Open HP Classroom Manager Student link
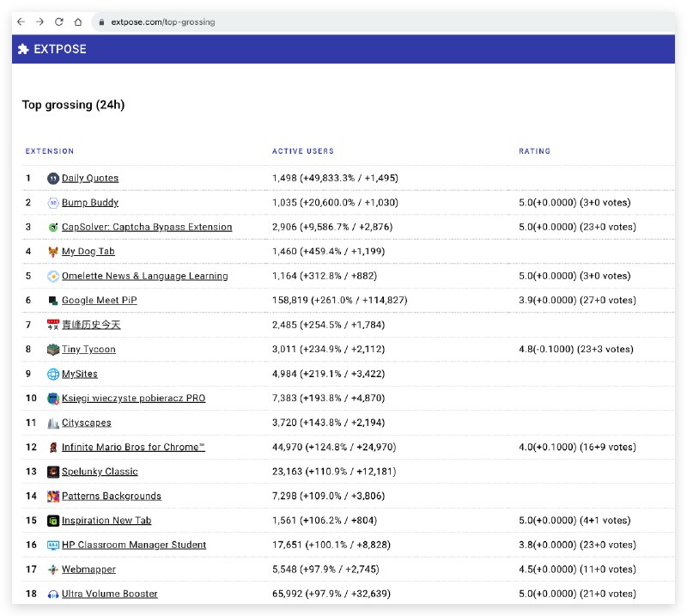 (134, 545)
